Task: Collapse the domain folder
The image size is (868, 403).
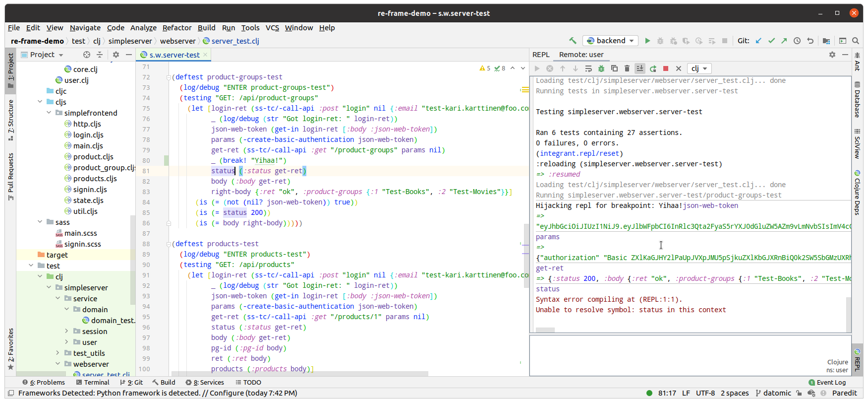Action: (x=67, y=309)
